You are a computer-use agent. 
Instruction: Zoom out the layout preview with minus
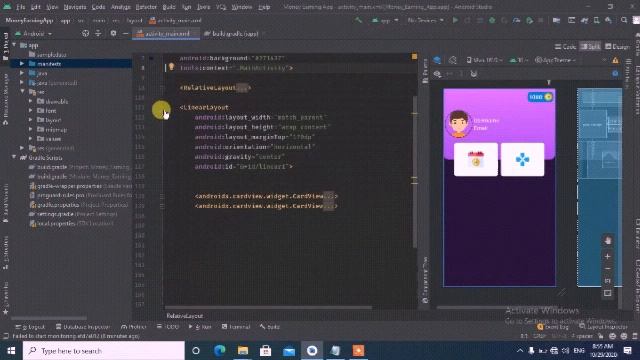tap(607, 269)
